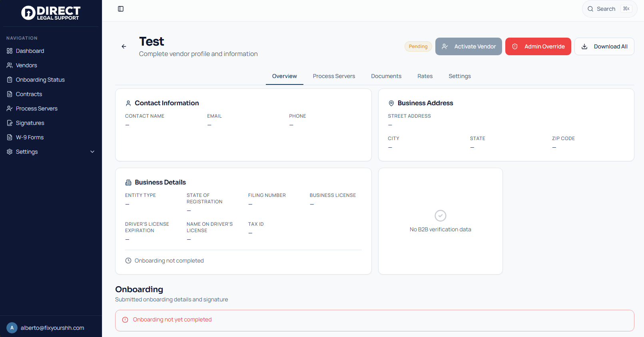Switch to the Rates tab
This screenshot has height=337, width=644.
tap(425, 76)
